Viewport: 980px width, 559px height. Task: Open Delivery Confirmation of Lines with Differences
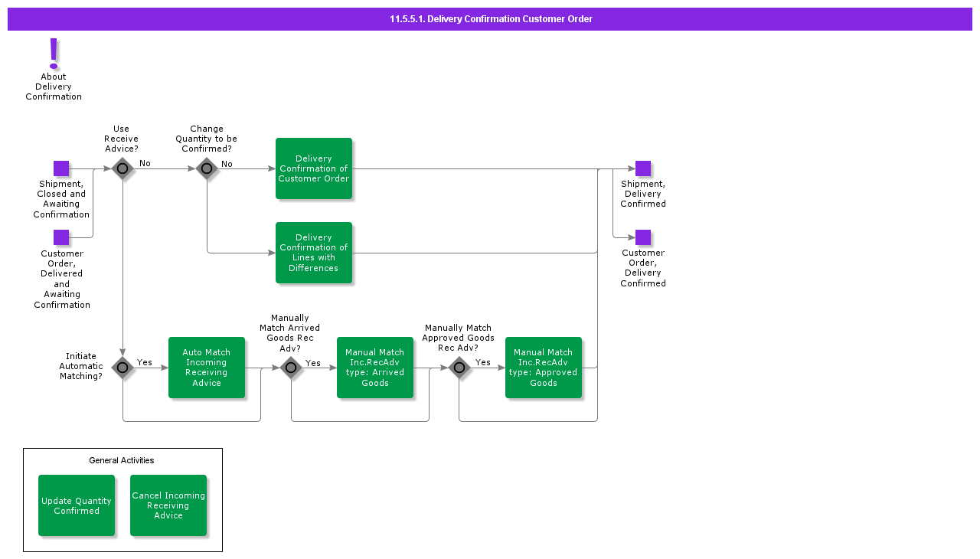coord(314,253)
